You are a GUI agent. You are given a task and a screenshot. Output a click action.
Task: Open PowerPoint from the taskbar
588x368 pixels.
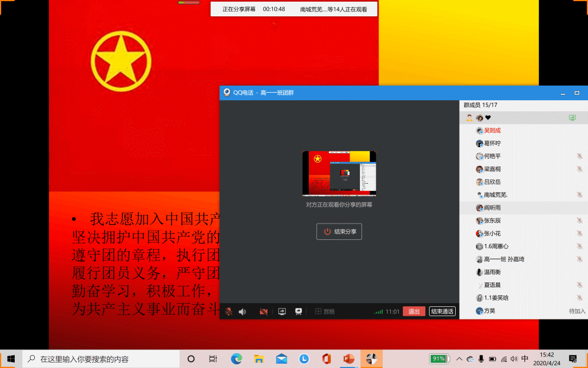(x=348, y=359)
